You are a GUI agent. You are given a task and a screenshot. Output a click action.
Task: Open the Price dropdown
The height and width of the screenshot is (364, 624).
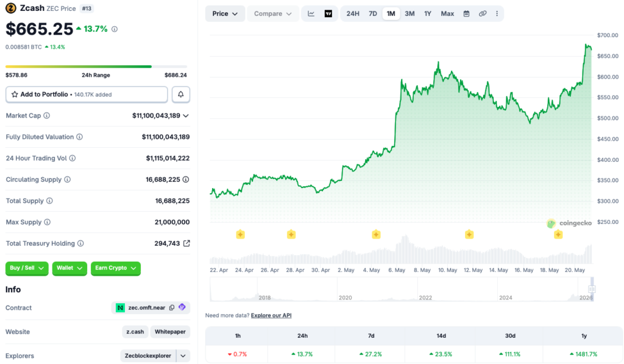click(x=225, y=13)
